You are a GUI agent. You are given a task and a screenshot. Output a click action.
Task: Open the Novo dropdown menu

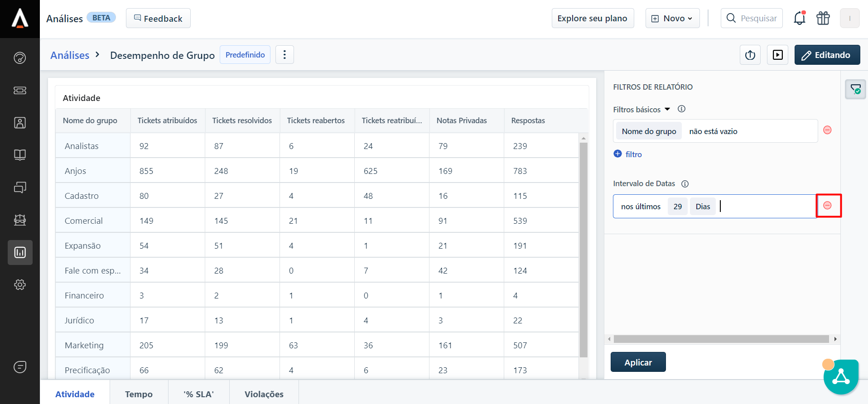[672, 19]
